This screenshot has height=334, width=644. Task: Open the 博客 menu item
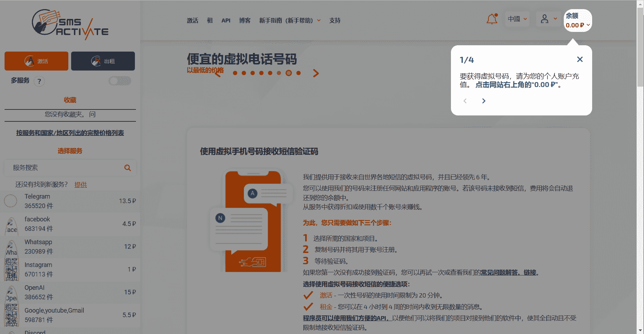245,20
